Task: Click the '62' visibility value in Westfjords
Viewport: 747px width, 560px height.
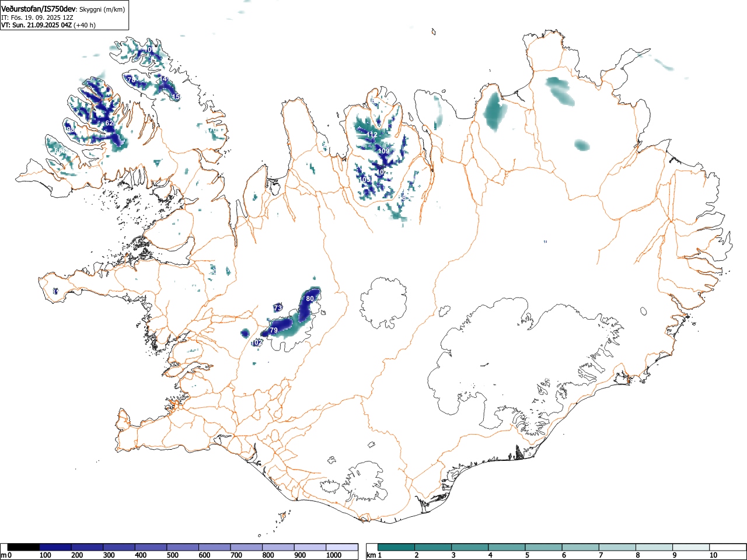Action: [109, 123]
